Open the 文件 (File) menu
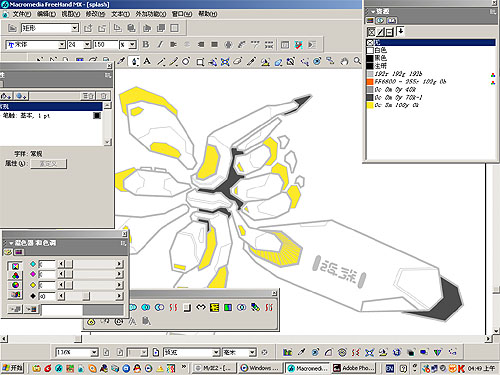Image resolution: width=500 pixels, height=375 pixels. [21, 14]
